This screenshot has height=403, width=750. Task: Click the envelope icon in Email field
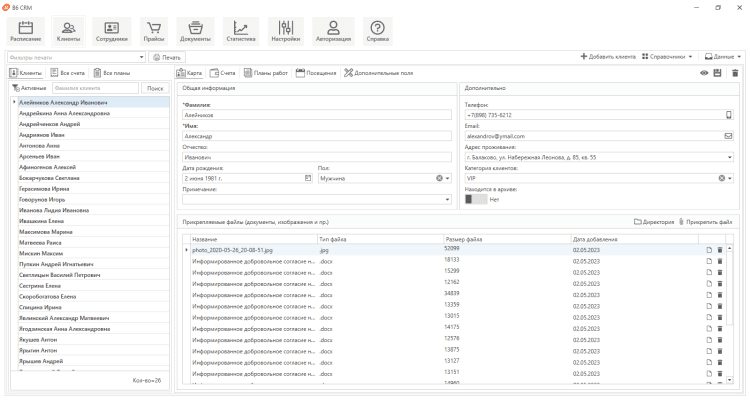click(729, 136)
